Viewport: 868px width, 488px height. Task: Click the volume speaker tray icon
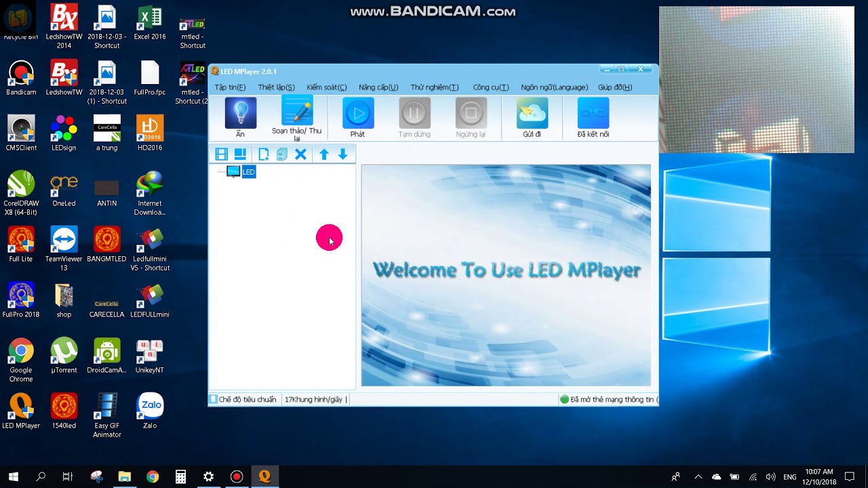tap(770, 476)
